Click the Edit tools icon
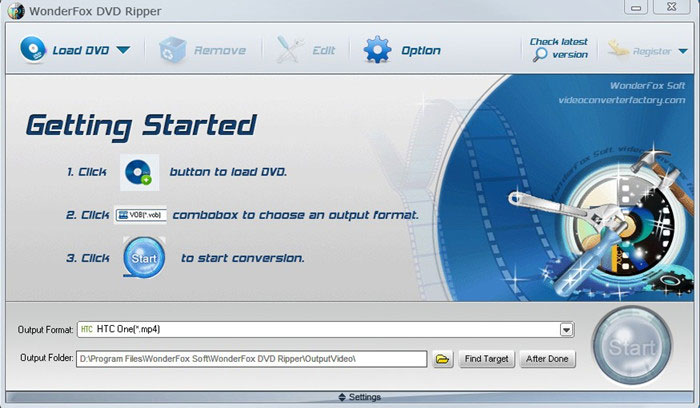Screen dimensions: 700x408 pyautogui.click(x=289, y=49)
